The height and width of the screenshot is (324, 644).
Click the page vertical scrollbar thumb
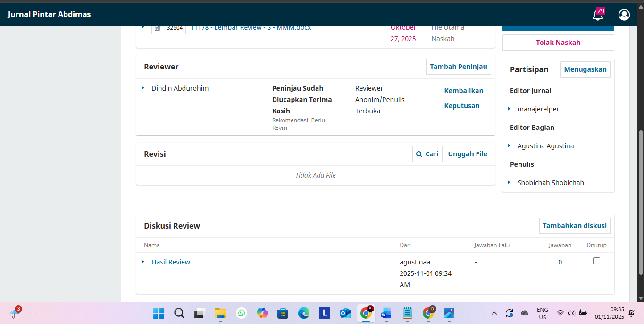coord(640,203)
